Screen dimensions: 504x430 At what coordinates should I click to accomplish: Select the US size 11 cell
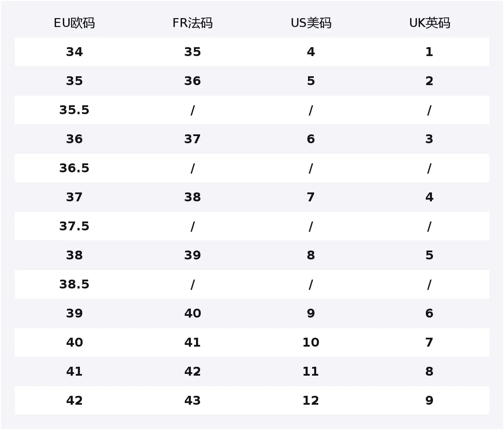tap(311, 372)
